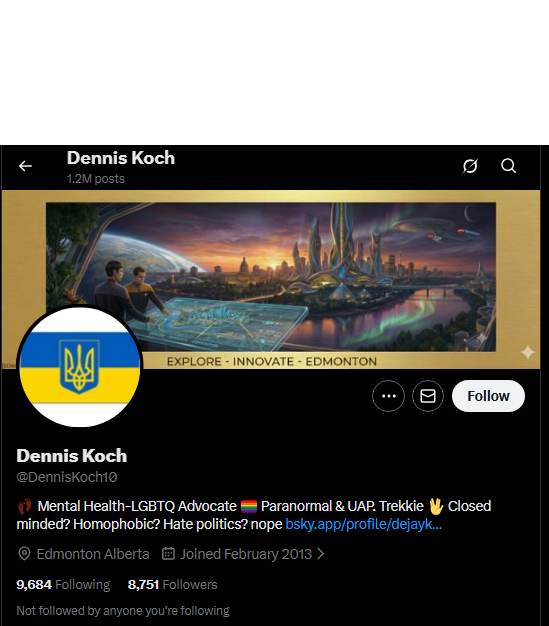Image resolution: width=549 pixels, height=626 pixels.
Task: Click the location pin icon
Action: coord(24,554)
